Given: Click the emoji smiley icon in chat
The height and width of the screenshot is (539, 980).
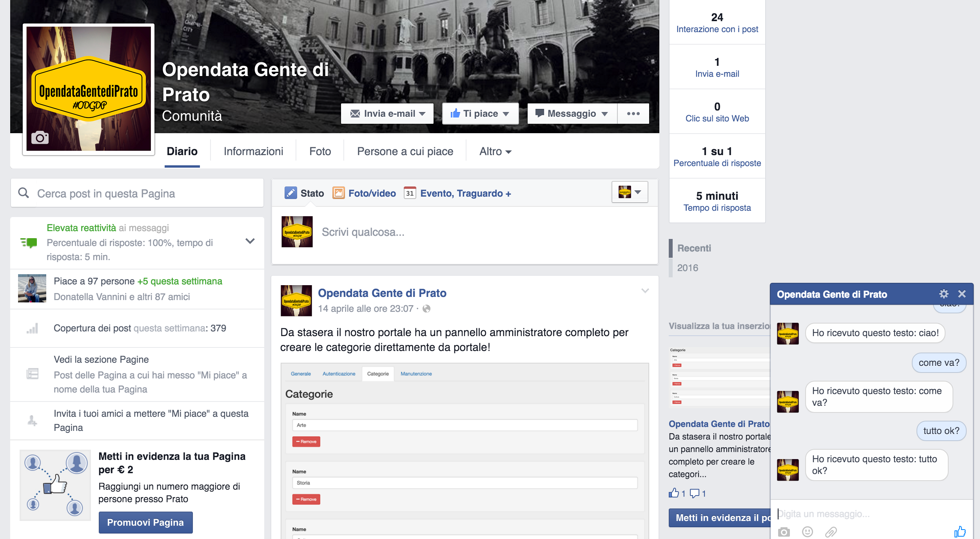Looking at the screenshot, I should pyautogui.click(x=807, y=532).
